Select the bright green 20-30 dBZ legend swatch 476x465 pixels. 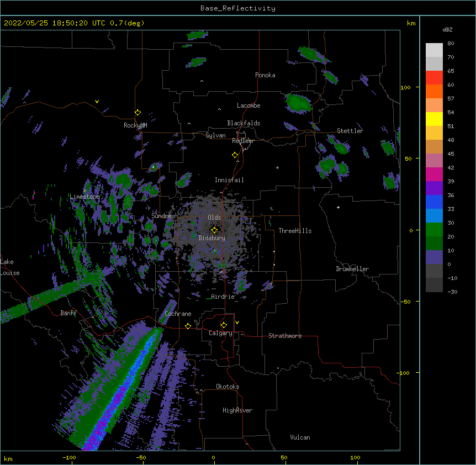click(x=434, y=230)
